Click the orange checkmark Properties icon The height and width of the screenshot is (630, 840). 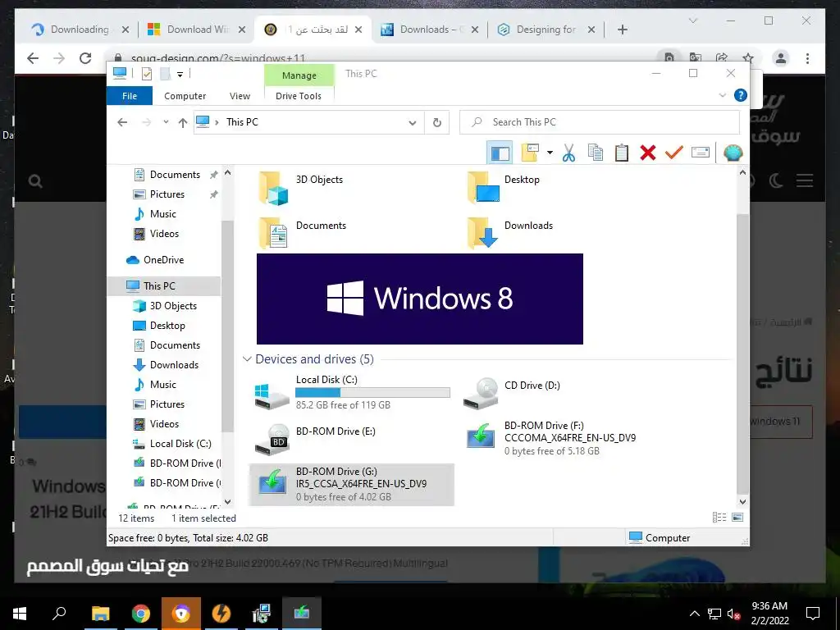tap(674, 153)
